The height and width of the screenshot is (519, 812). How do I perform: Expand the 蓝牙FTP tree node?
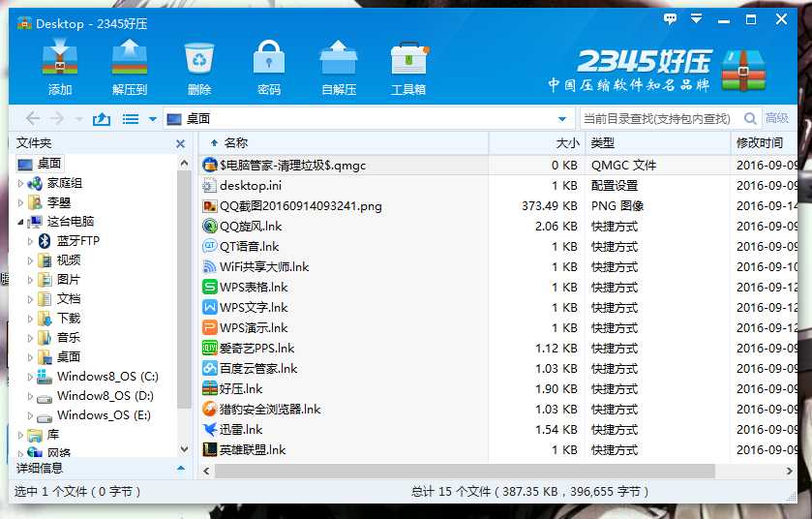30,241
